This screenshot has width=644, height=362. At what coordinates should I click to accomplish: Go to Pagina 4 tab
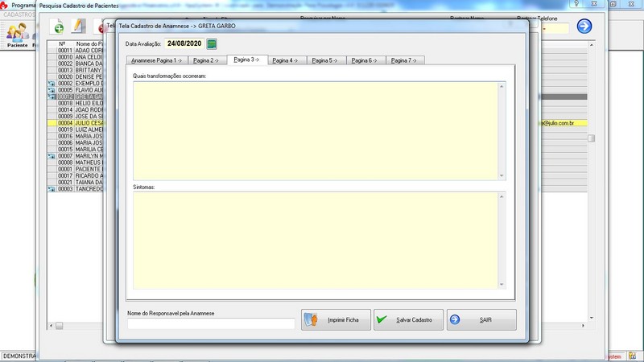click(286, 60)
